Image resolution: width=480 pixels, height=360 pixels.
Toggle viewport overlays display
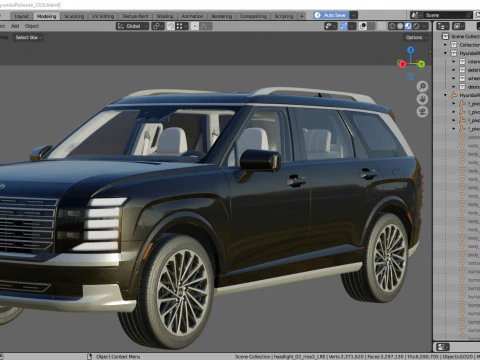pos(363,26)
